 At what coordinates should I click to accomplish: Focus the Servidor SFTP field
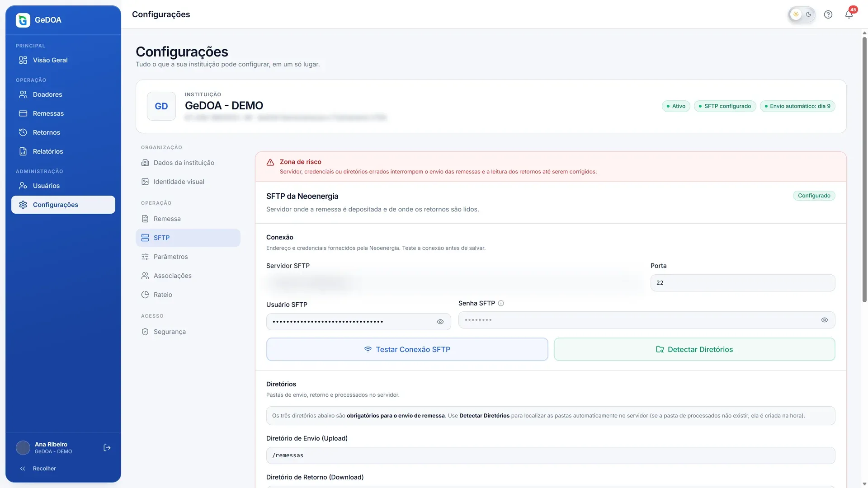455,283
